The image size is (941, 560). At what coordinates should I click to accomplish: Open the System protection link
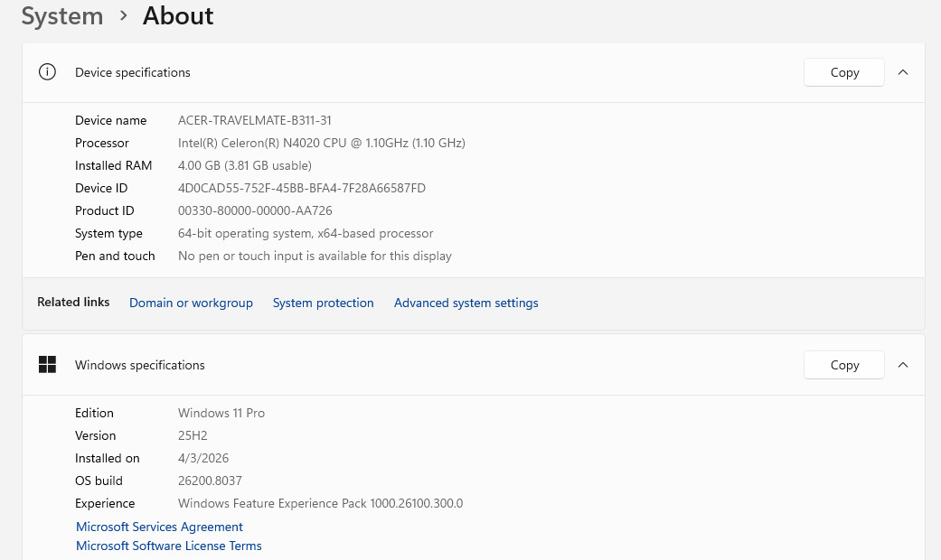(x=323, y=303)
